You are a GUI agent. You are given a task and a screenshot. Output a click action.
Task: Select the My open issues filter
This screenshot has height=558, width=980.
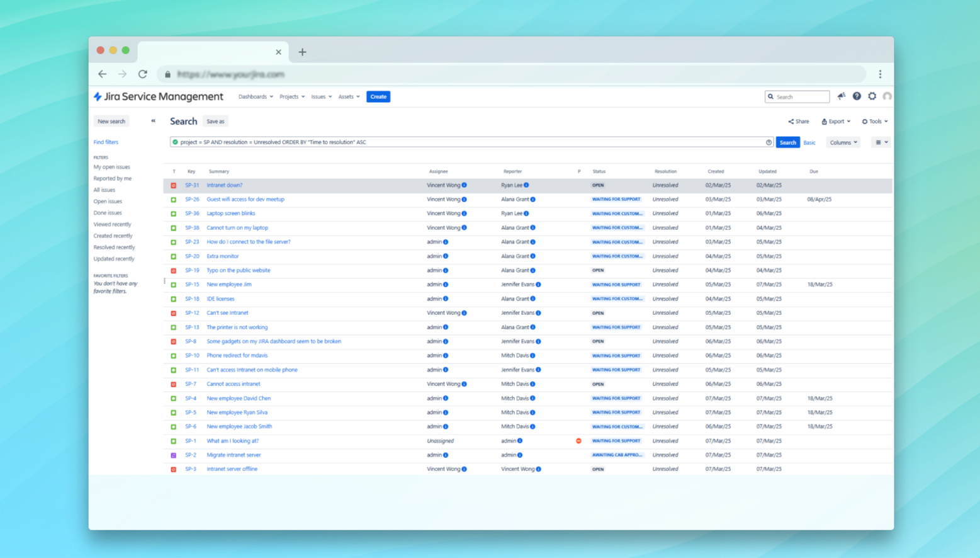click(x=111, y=167)
